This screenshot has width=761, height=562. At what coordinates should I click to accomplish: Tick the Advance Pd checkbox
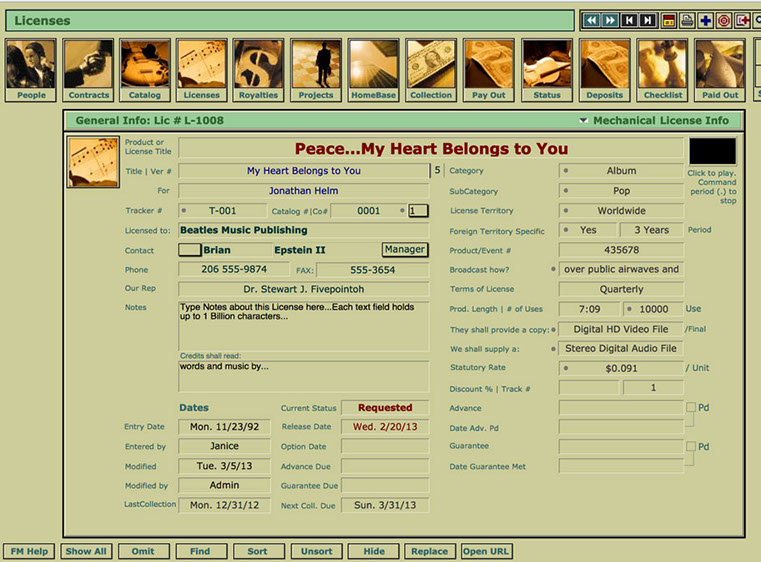click(x=691, y=407)
